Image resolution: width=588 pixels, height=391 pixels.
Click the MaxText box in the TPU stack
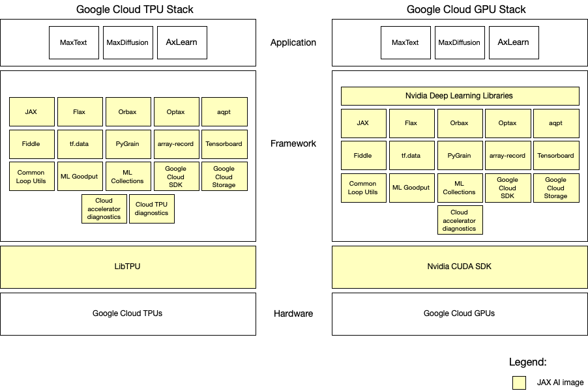click(74, 42)
